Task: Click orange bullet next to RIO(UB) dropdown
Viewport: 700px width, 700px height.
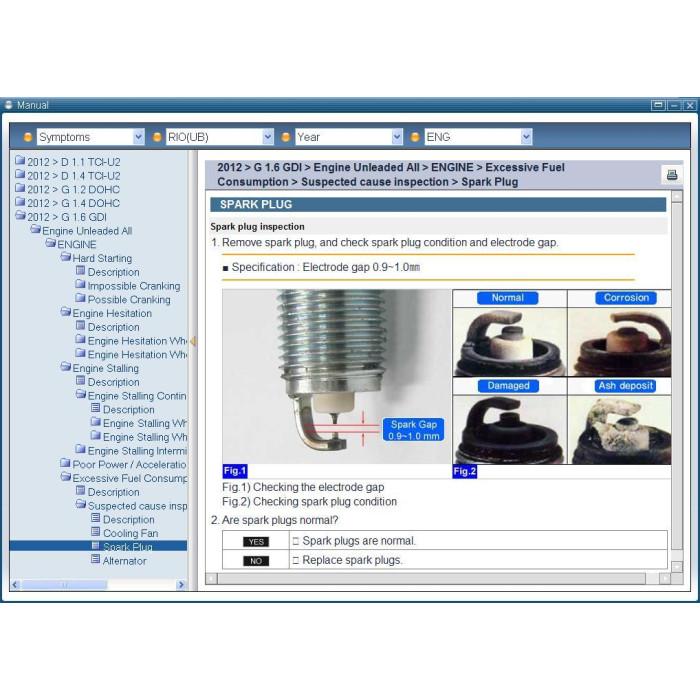Action: [157, 137]
